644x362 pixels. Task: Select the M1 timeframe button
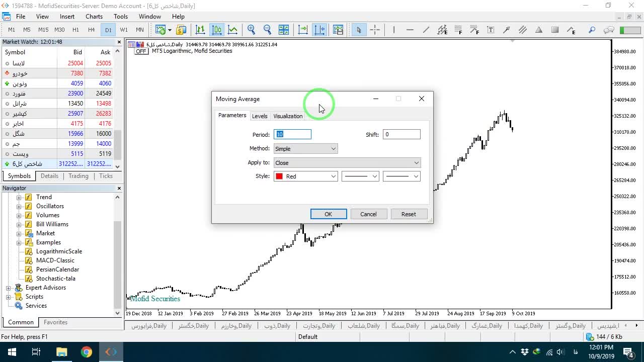point(12,30)
